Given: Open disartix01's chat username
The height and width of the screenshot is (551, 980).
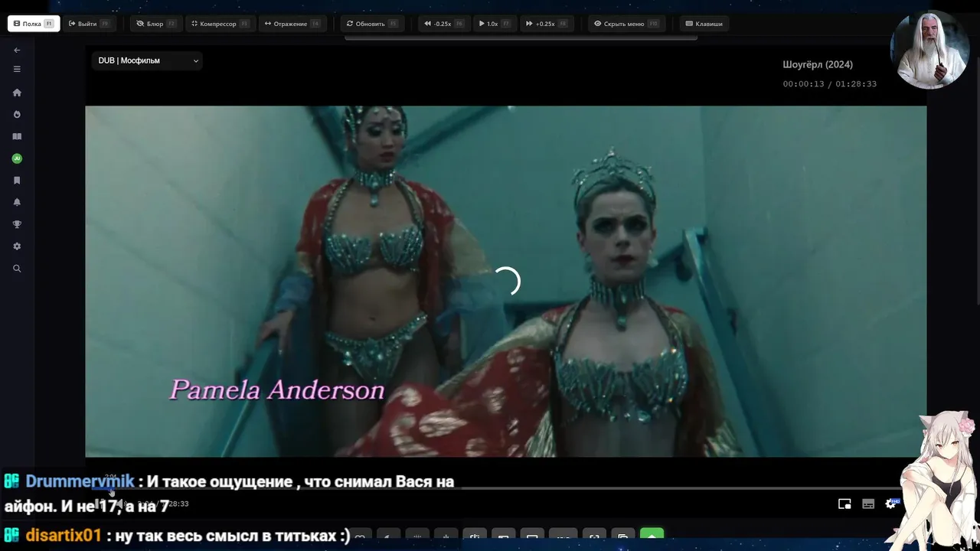Looking at the screenshot, I should pos(64,535).
